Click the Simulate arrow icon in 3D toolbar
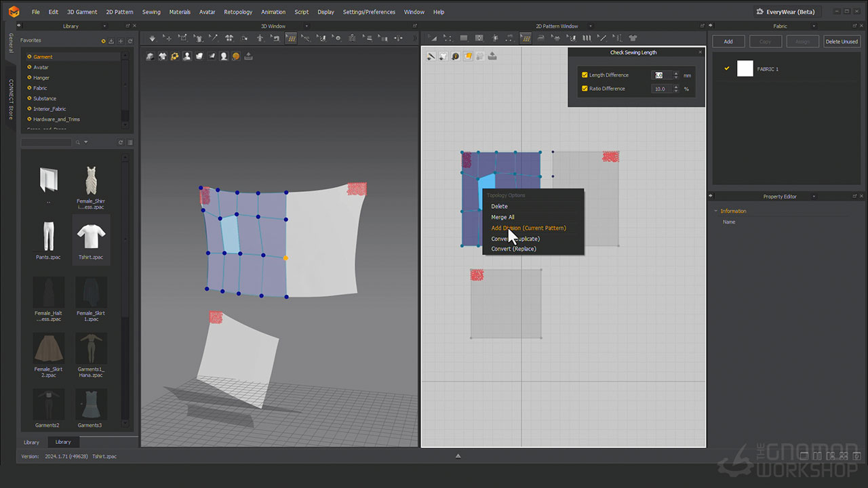The width and height of the screenshot is (868, 488). coord(152,39)
